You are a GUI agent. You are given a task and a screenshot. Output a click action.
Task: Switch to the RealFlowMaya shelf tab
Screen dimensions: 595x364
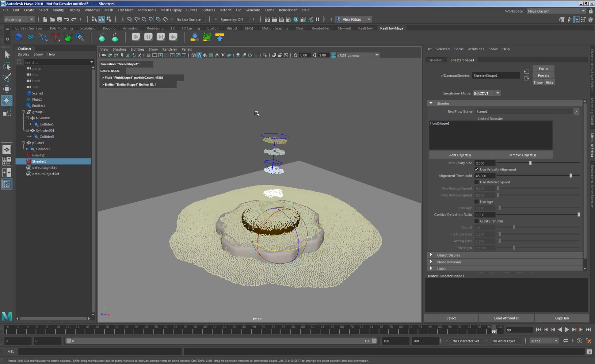tap(391, 28)
